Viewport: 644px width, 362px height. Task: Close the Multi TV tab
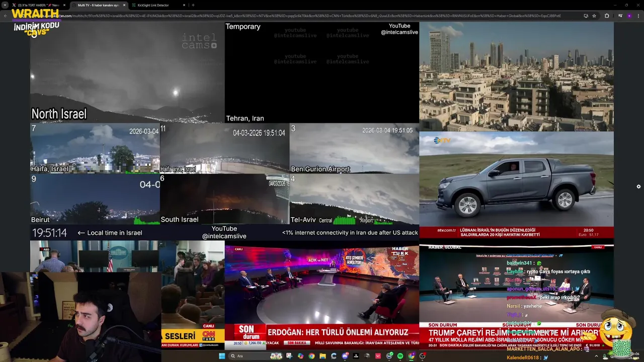pyautogui.click(x=124, y=5)
